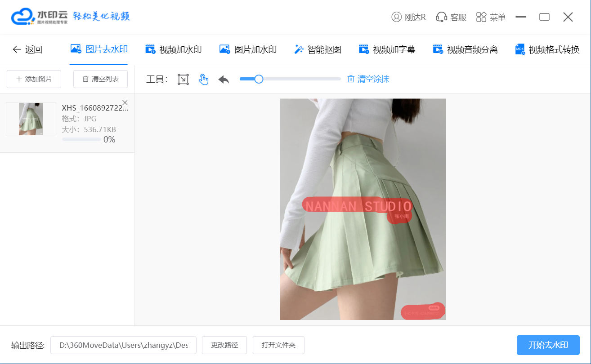591x364 pixels.
Task: Click the output path input field
Action: click(123, 345)
